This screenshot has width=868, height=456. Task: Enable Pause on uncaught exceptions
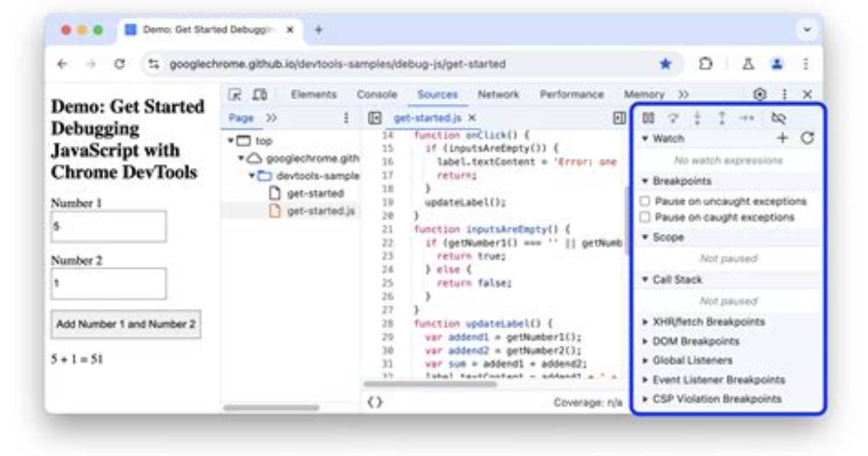(x=645, y=201)
